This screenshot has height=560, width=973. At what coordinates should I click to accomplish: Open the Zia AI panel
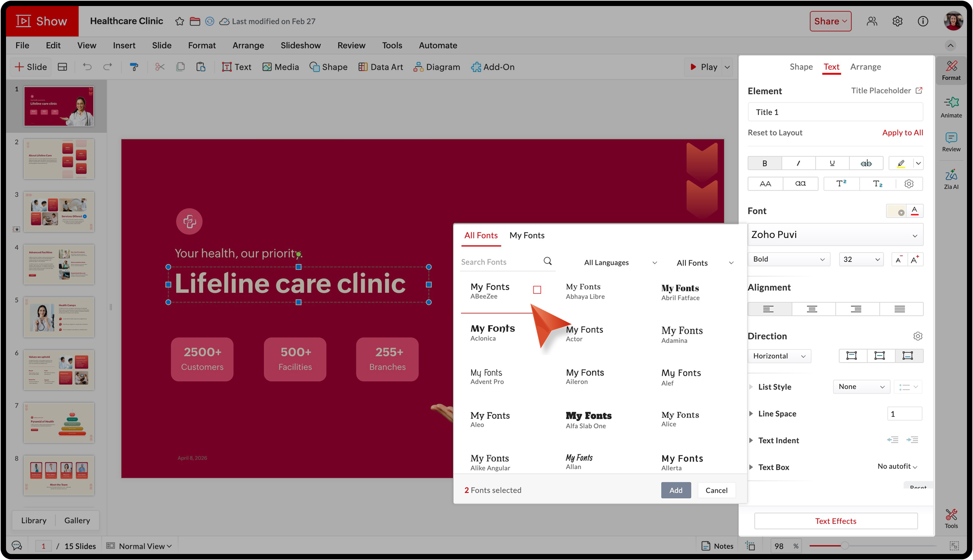pos(951,179)
